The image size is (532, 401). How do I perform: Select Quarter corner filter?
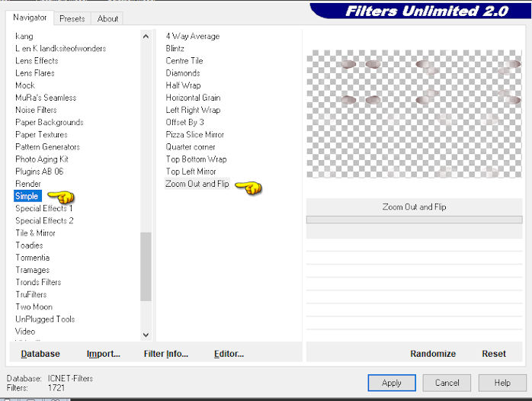[x=191, y=147]
